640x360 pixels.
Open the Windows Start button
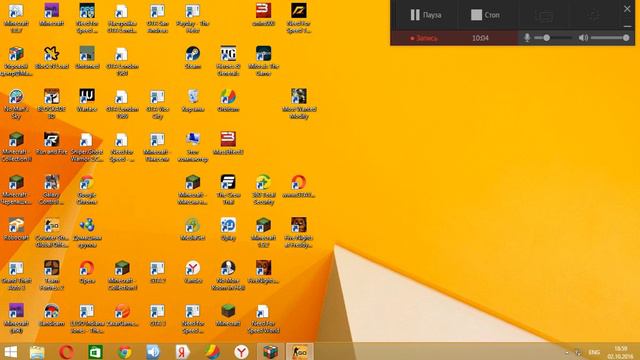pos(11,352)
